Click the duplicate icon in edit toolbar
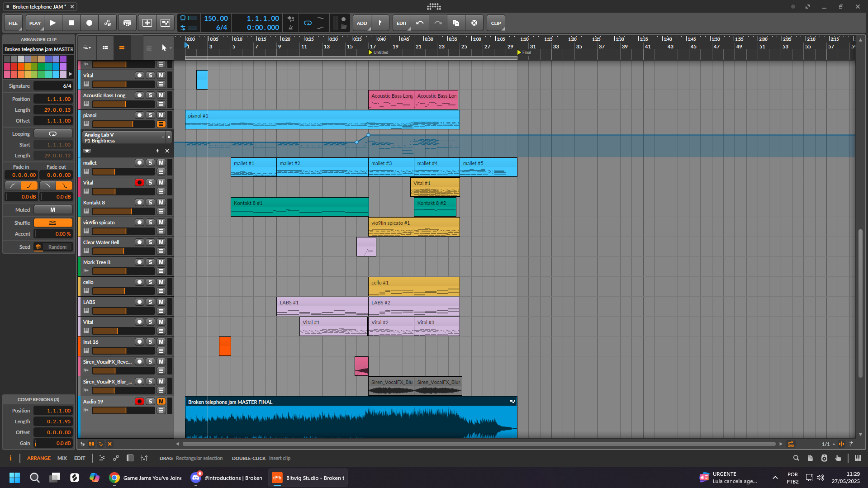 pyautogui.click(x=456, y=23)
